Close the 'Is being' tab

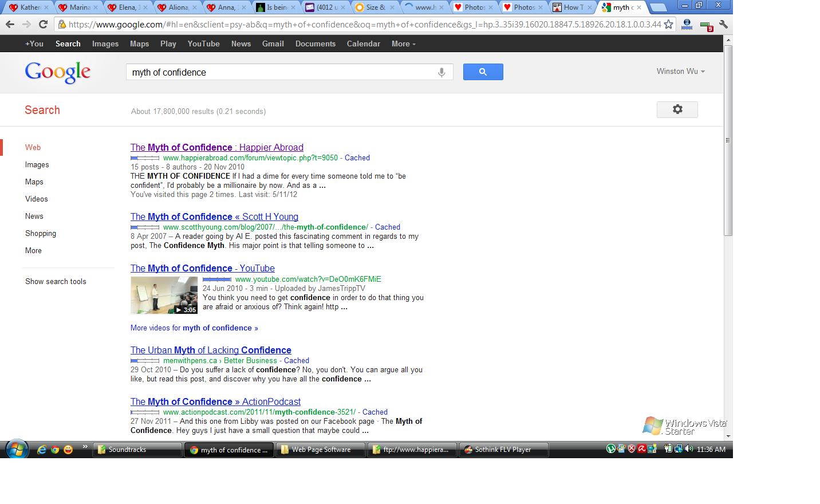click(x=294, y=7)
